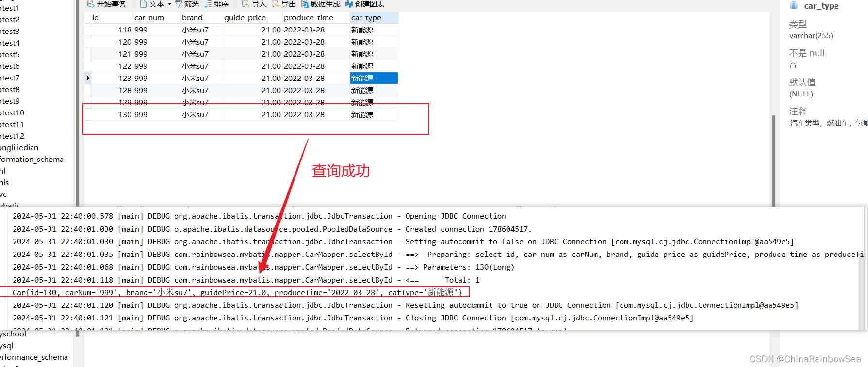The height and width of the screenshot is (367, 868).
Task: Click the current-row arrow marker beside row 123
Action: [x=88, y=78]
